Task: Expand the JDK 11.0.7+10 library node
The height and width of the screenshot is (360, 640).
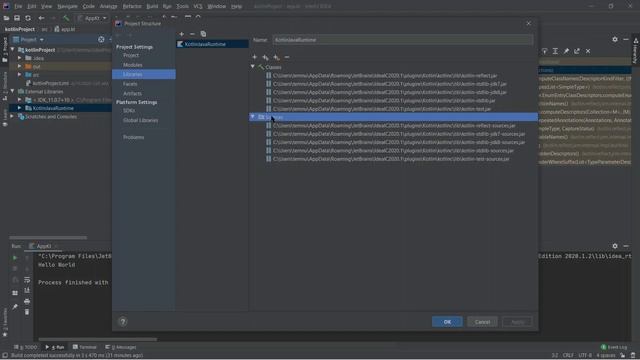Action: click(x=19, y=100)
